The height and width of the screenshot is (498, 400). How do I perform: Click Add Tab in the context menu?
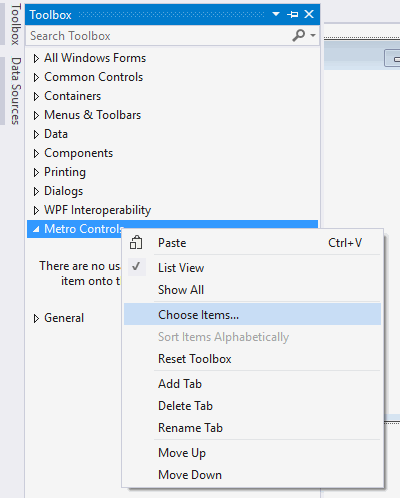(253, 384)
